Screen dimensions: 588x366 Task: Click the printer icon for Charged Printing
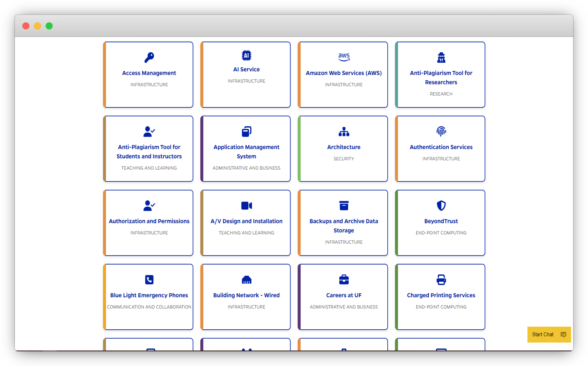tap(441, 280)
